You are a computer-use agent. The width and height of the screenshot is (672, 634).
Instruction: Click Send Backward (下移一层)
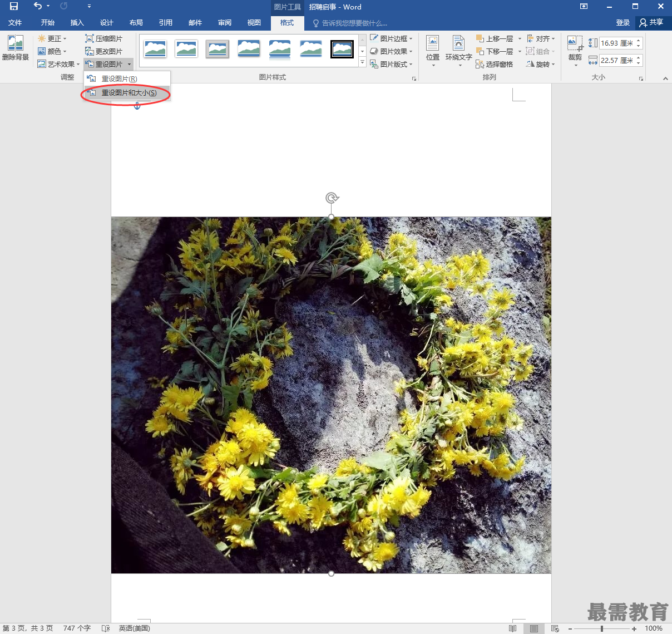tap(495, 51)
